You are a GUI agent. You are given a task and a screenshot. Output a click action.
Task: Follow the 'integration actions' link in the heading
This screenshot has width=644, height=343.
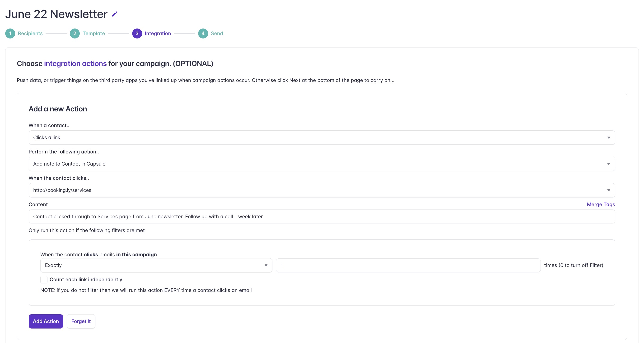pos(75,64)
